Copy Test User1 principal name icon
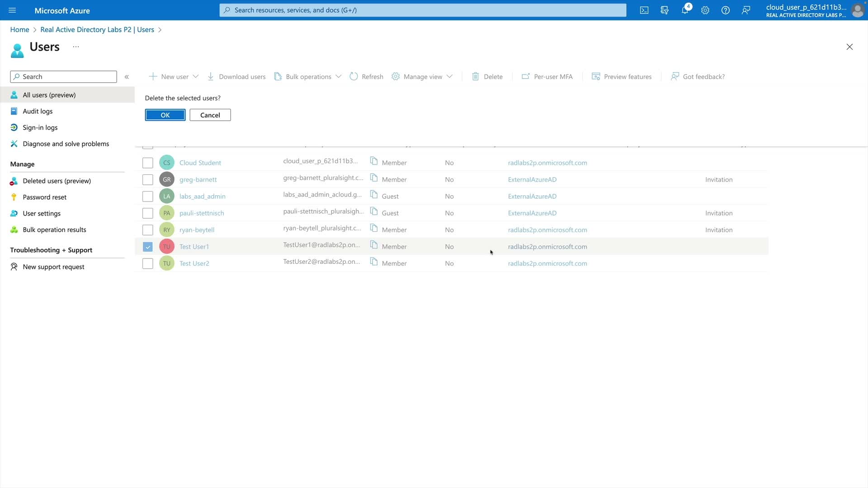 [x=374, y=245]
